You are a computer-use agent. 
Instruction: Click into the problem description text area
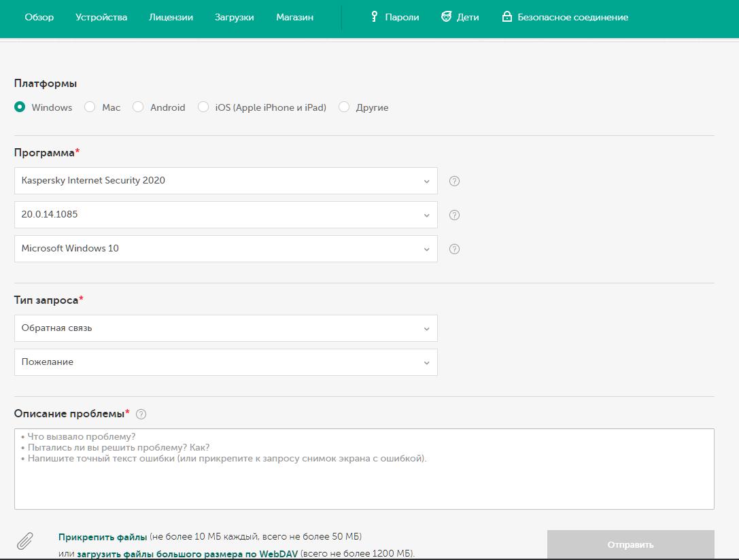364,476
